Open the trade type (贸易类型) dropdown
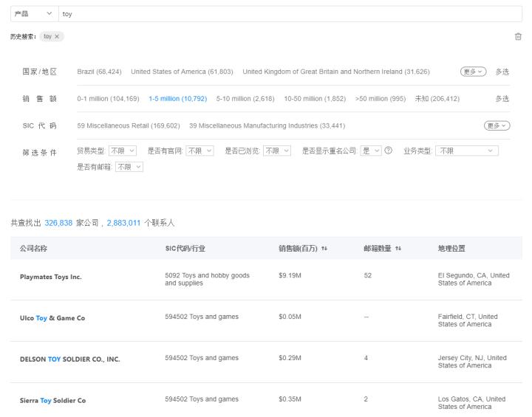Image resolution: width=532 pixels, height=417 pixels. [123, 151]
